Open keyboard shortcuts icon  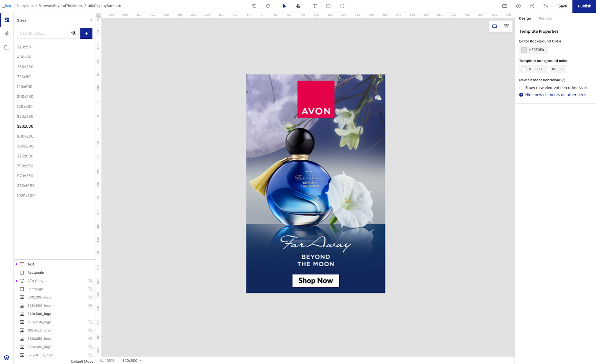point(505,6)
